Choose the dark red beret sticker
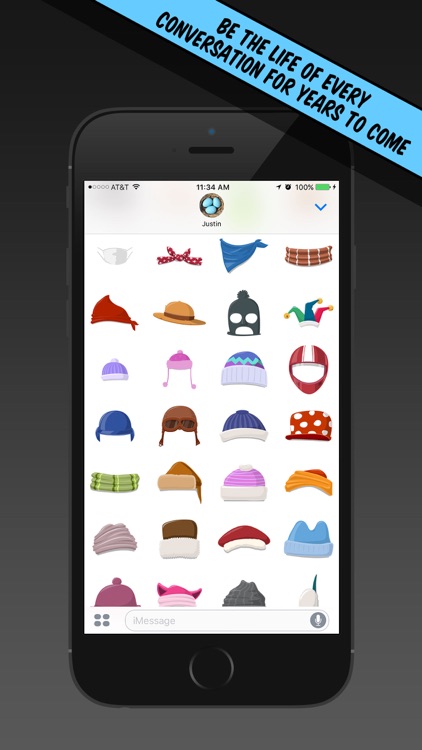The width and height of the screenshot is (422, 750). [244, 539]
